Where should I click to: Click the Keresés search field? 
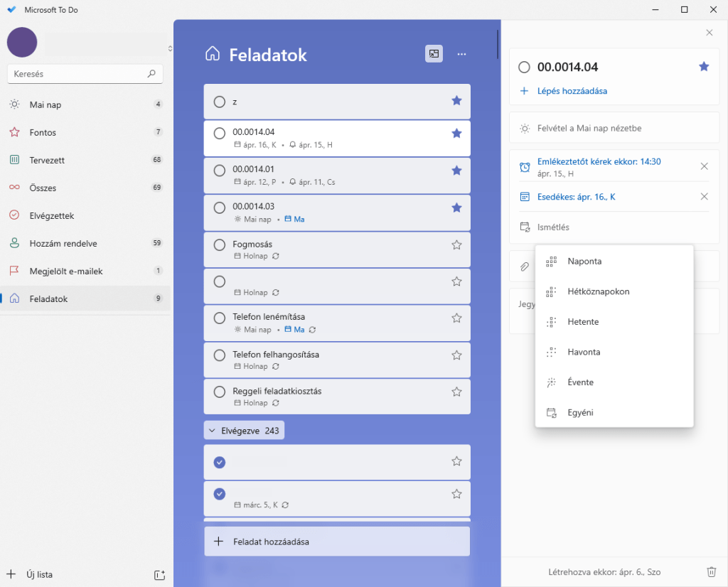[78, 74]
